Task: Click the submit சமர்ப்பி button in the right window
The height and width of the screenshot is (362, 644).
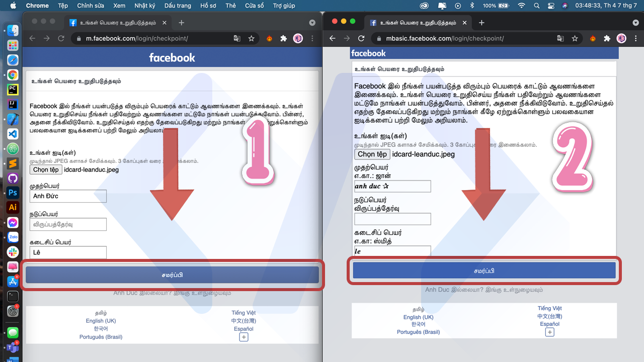Action: tap(484, 270)
